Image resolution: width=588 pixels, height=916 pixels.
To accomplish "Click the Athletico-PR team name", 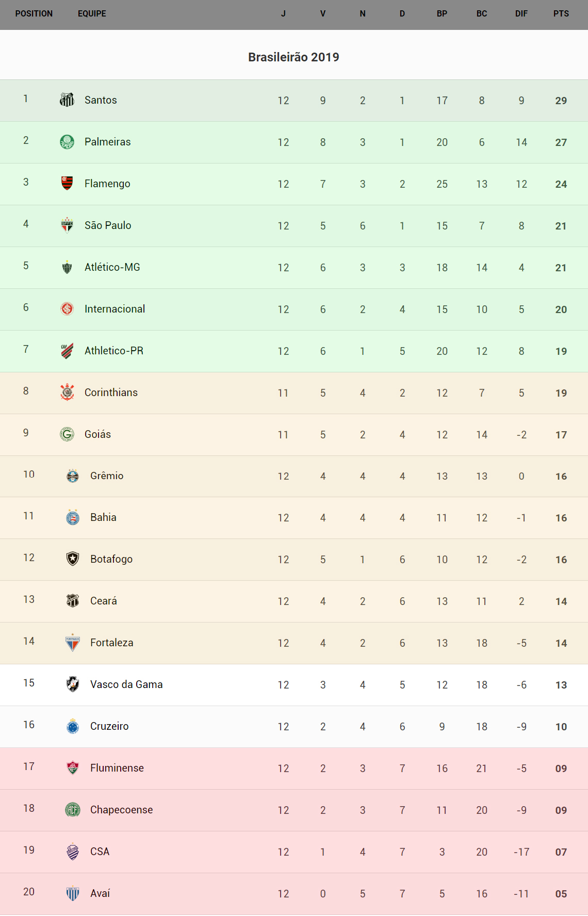I will [114, 351].
